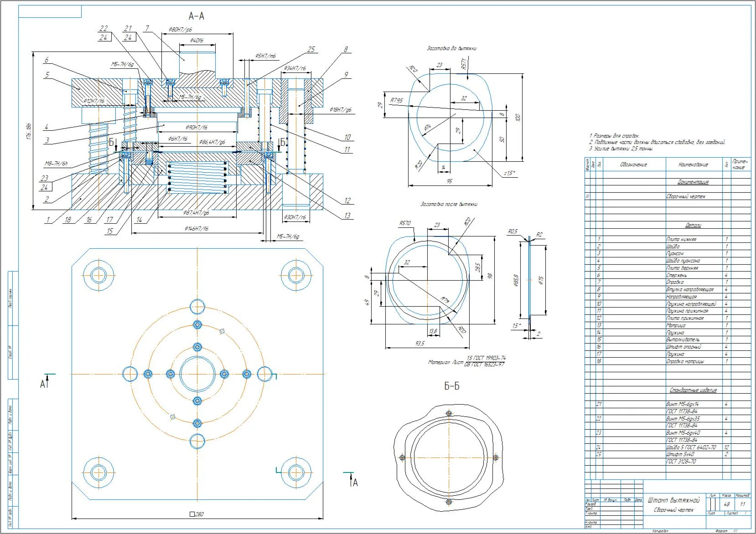This screenshot has height=534, width=756.
Task: Click the "Детали" heading in the specification
Action: (x=693, y=225)
